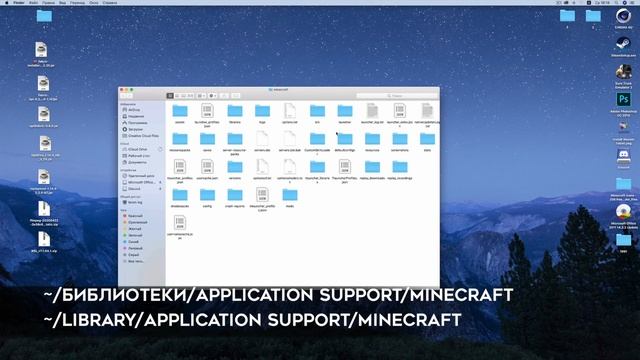Open Cinema 4D desktop icon
Viewport: 640px width, 360px height.
coord(623,16)
